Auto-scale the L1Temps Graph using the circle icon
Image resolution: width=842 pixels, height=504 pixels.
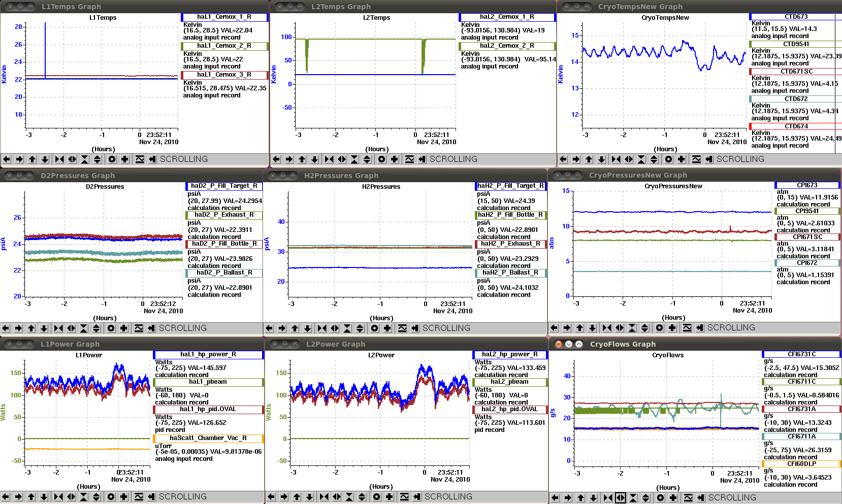click(112, 159)
